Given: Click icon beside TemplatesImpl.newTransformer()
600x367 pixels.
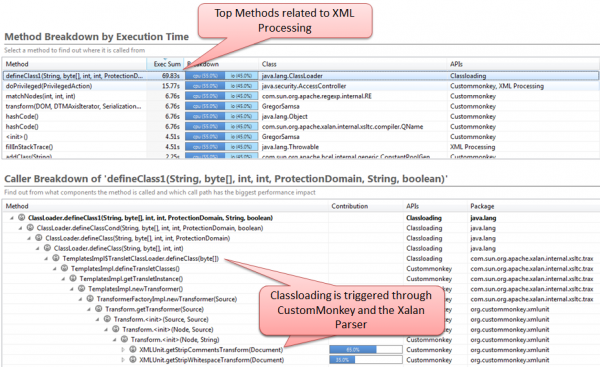Looking at the screenshot, I should click(82, 289).
